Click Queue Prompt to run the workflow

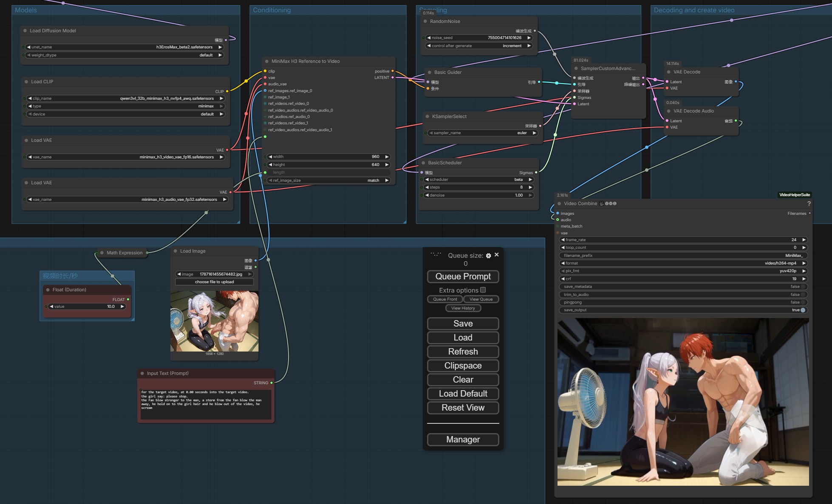tap(463, 276)
